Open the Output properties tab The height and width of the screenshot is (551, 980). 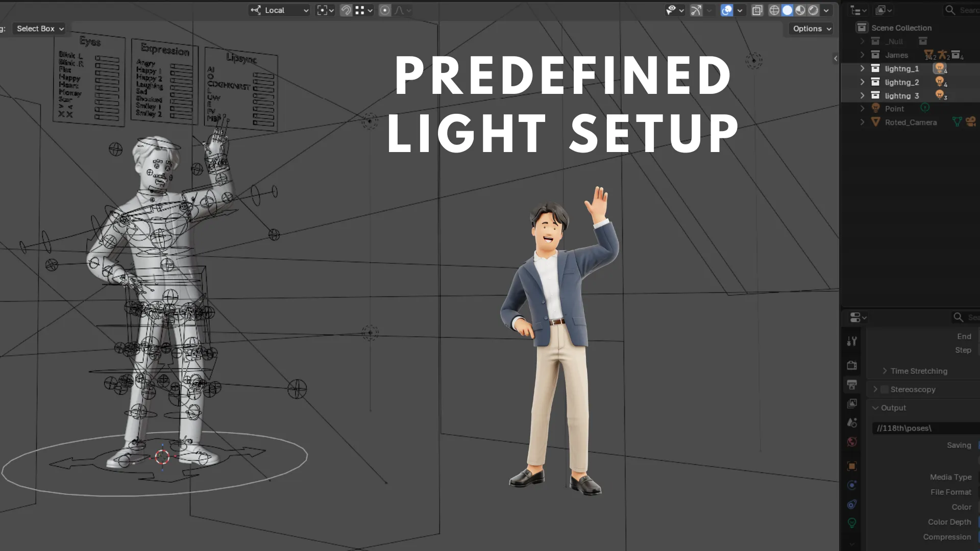(852, 385)
